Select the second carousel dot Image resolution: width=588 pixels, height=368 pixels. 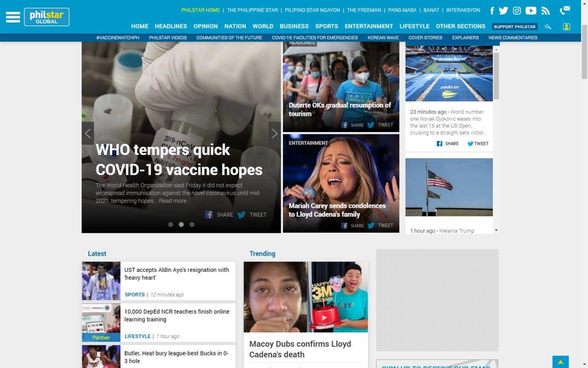click(x=181, y=224)
